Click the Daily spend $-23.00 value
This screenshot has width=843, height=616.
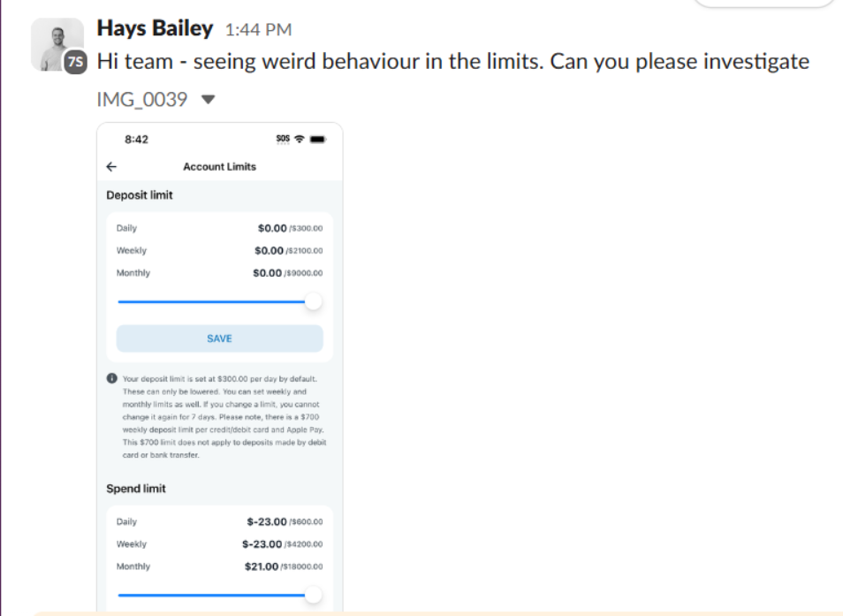(x=267, y=522)
